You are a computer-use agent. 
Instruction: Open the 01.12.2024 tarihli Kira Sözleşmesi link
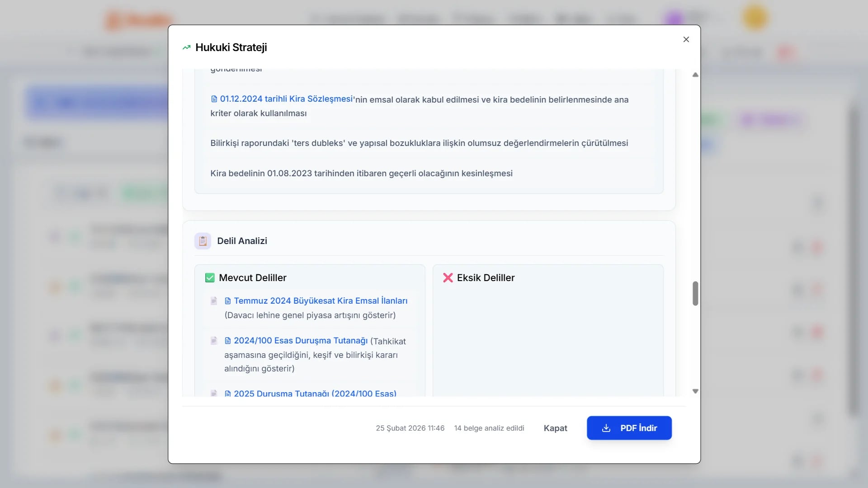[286, 99]
